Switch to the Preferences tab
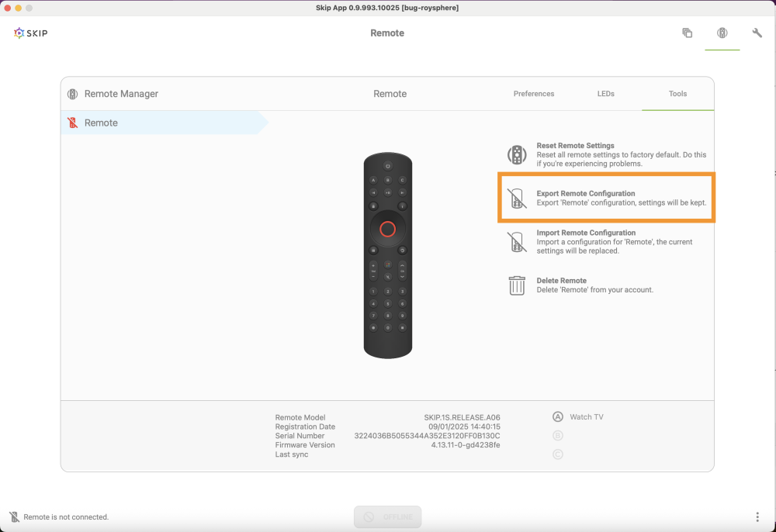Viewport: 776px width, 532px height. click(x=534, y=93)
